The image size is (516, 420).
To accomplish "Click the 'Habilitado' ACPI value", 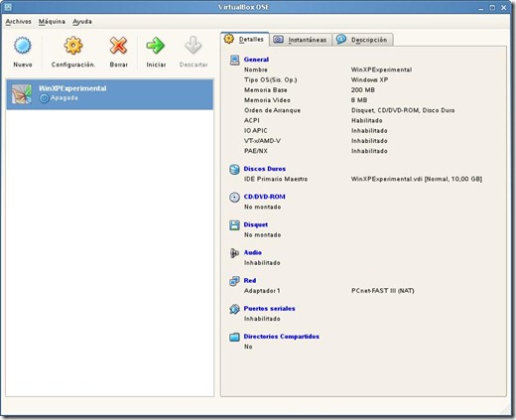I will 366,120.
